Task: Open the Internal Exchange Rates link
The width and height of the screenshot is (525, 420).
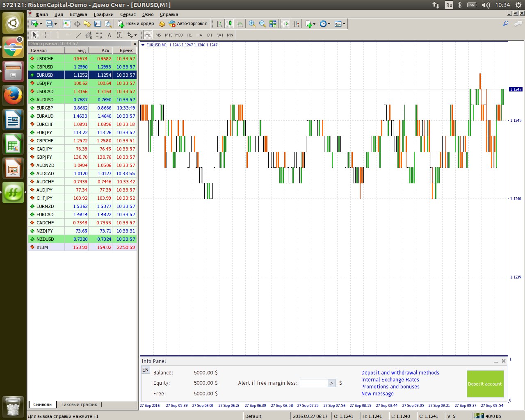Action: click(x=390, y=380)
